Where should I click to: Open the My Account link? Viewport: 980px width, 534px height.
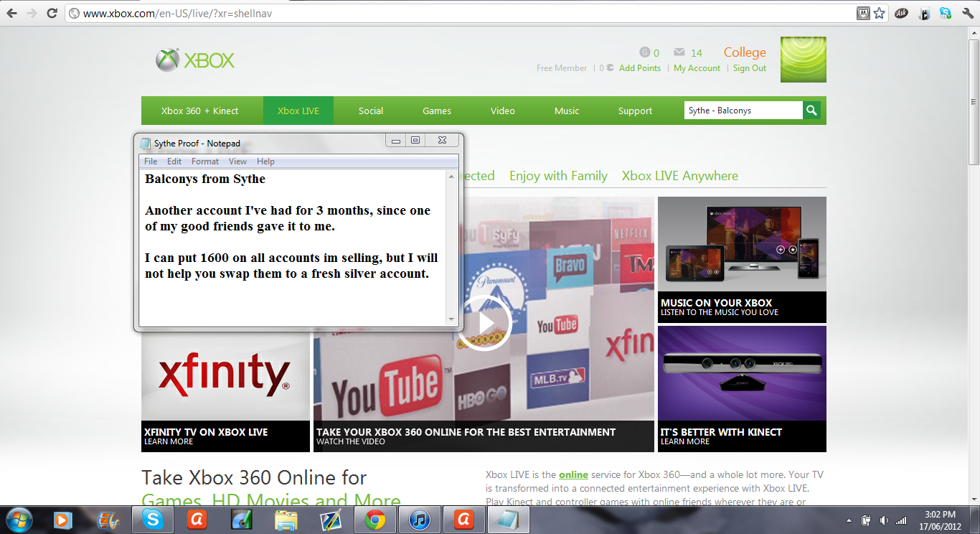coord(697,68)
